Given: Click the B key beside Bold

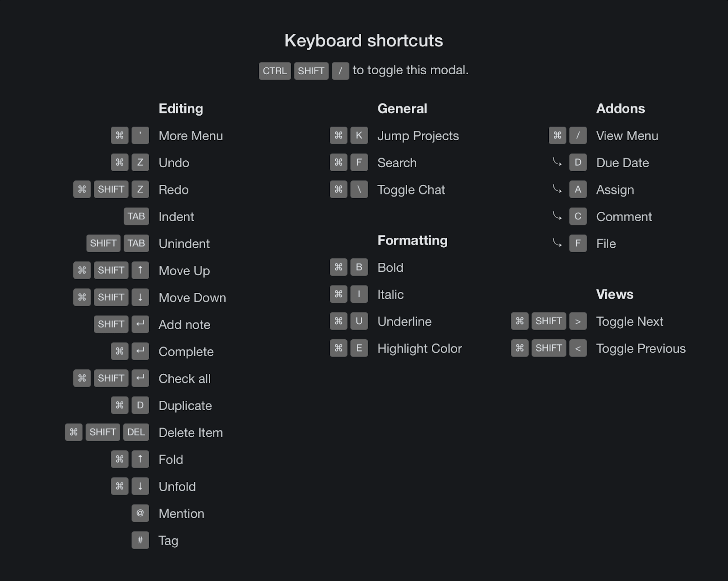Looking at the screenshot, I should (x=359, y=267).
